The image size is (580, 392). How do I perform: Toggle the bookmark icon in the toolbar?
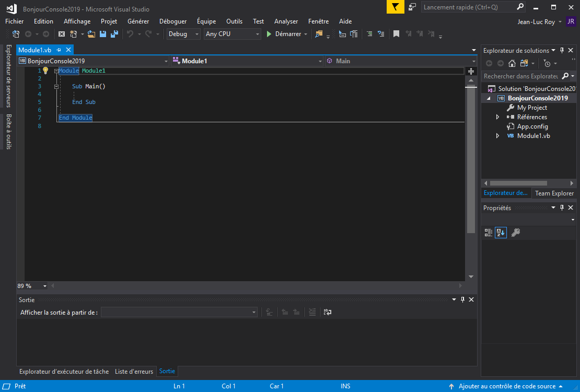396,34
